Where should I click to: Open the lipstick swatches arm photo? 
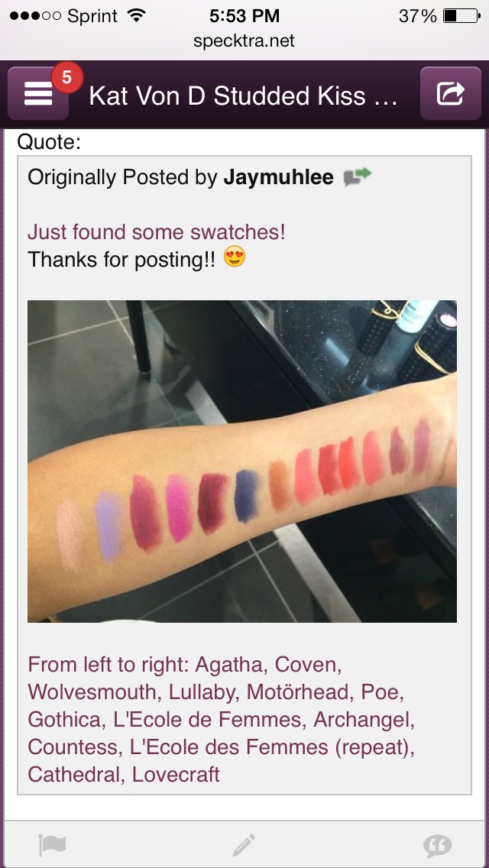click(x=242, y=462)
